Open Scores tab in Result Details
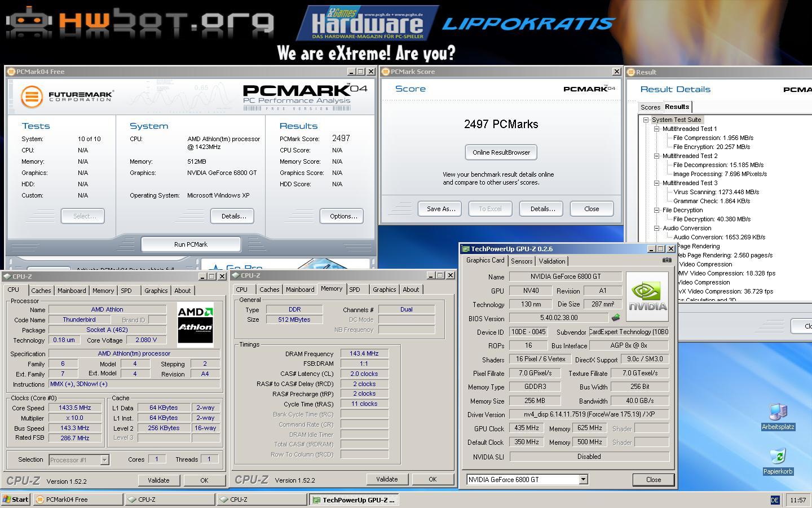The height and width of the screenshot is (508, 812). [650, 107]
